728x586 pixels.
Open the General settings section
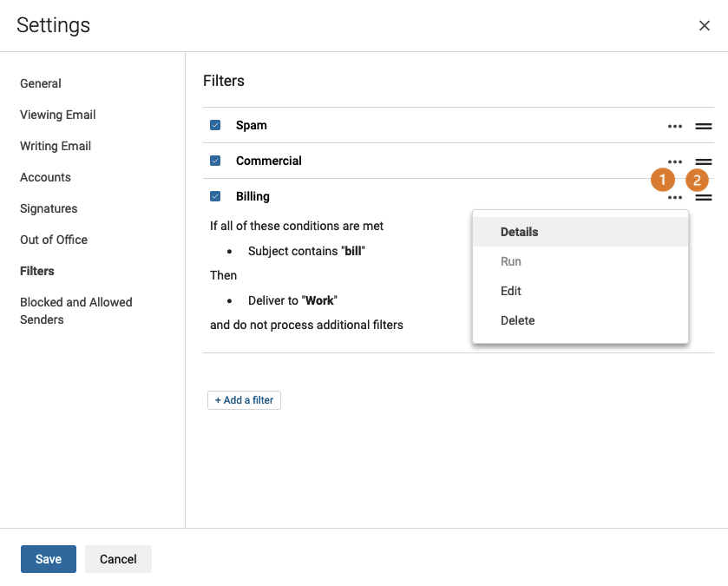(40, 83)
